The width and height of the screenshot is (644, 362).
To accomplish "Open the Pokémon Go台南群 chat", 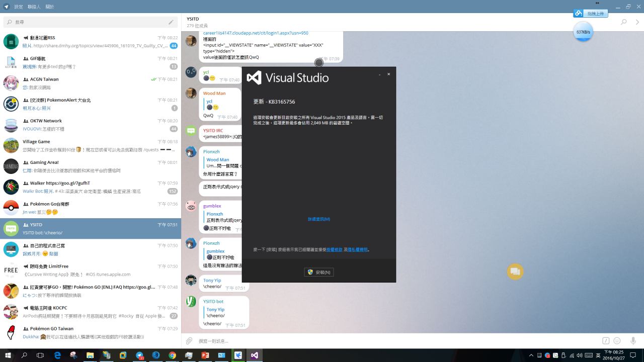I will point(91,208).
